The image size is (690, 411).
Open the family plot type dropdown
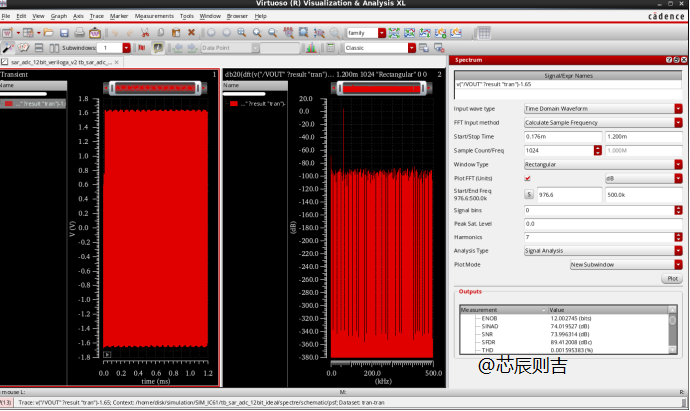coord(382,33)
